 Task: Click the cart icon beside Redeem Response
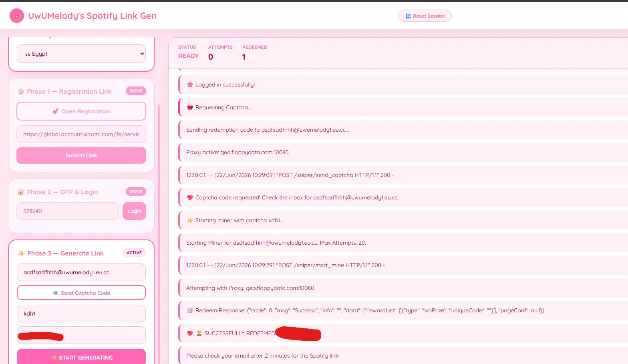coord(190,311)
